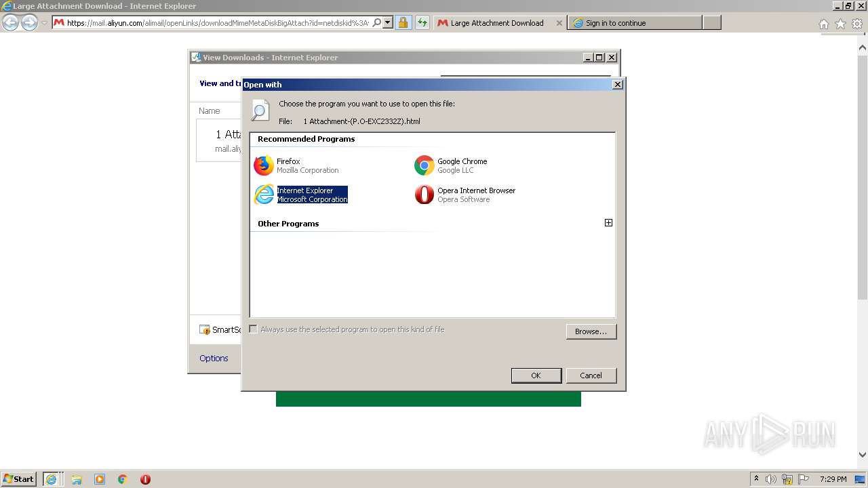Select the Google LLC publisher text
This screenshot has width=868, height=488.
click(456, 170)
